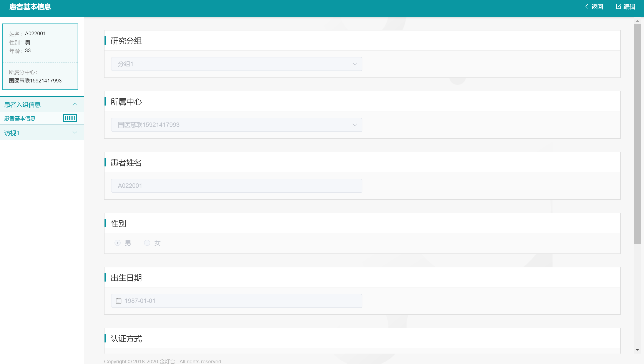Click the scrollbar up arrow
This screenshot has width=644, height=364.
[x=637, y=21]
